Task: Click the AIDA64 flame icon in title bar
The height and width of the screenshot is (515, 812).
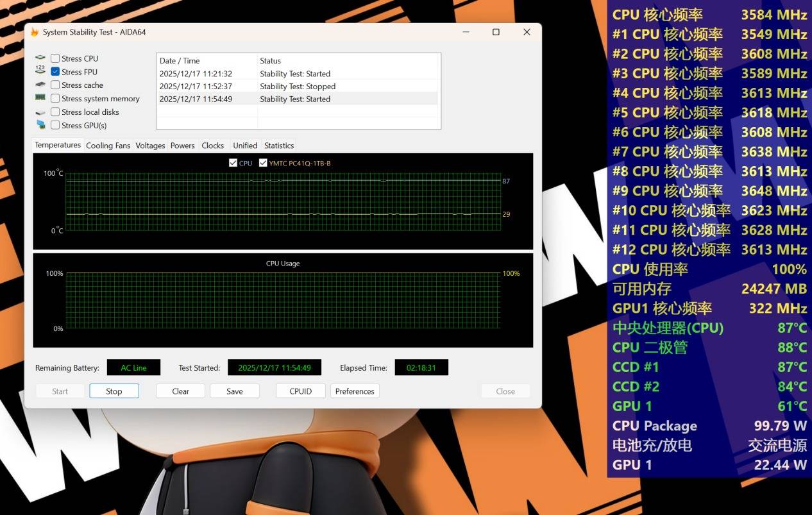Action: [35, 32]
